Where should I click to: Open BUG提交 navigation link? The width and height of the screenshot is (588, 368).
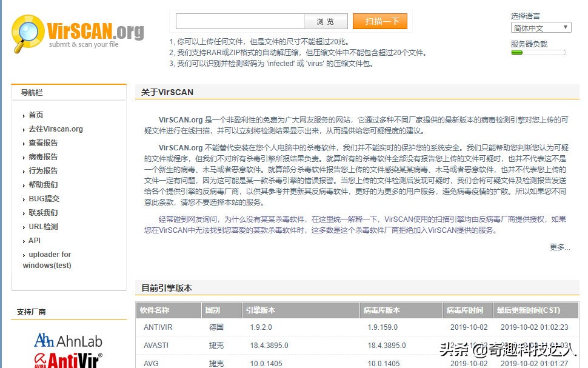click(44, 198)
